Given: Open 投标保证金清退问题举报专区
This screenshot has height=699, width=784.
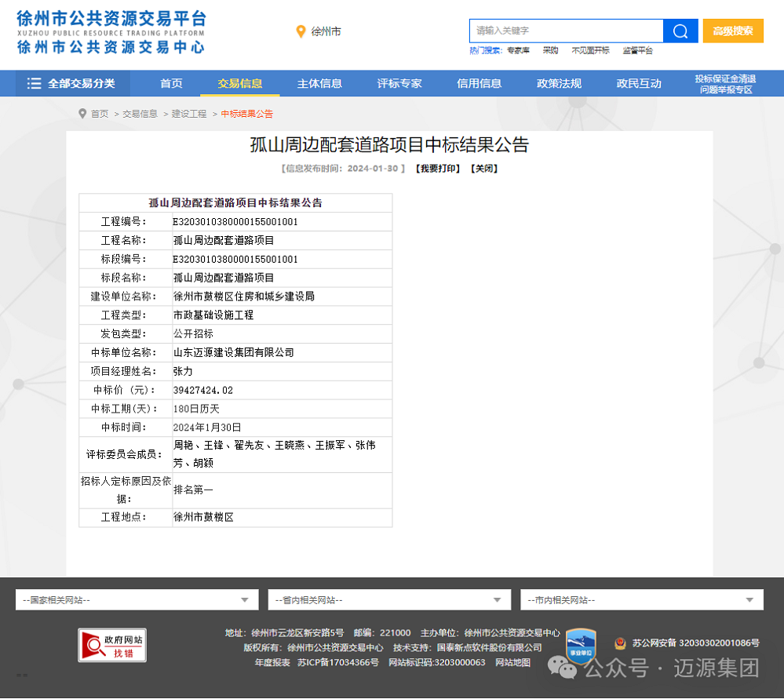Looking at the screenshot, I should coord(725,84).
